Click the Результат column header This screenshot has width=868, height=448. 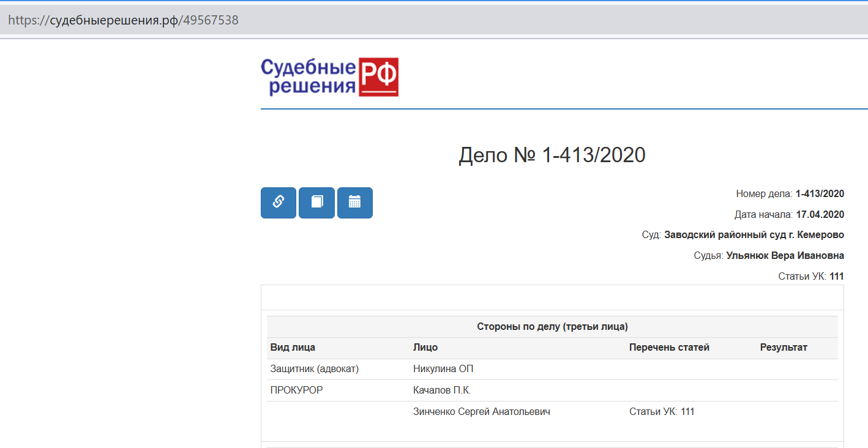[783, 348]
